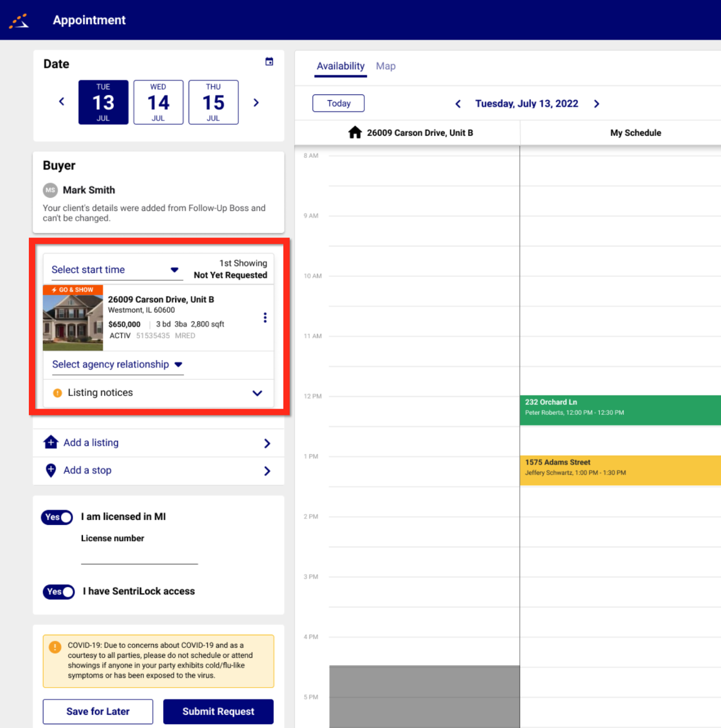Viewport: 721px width, 728px height.
Task: Toggle the 'I am licensed in MI' switch
Action: click(57, 517)
